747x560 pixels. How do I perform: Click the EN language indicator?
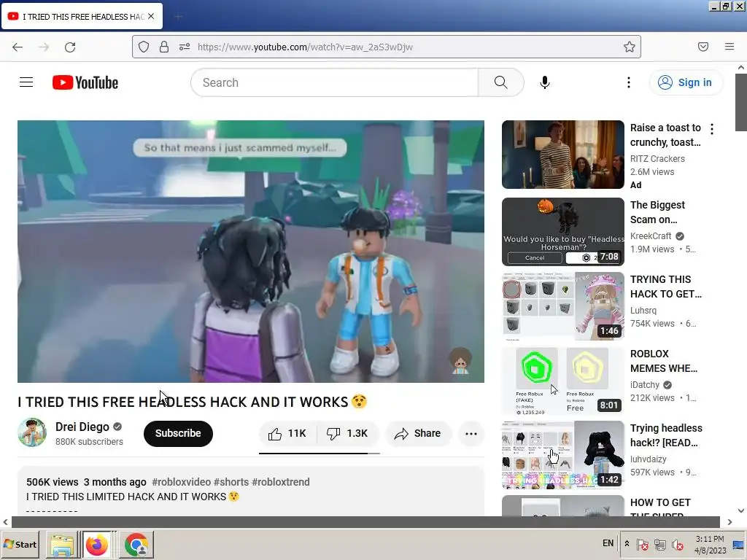pyautogui.click(x=608, y=543)
